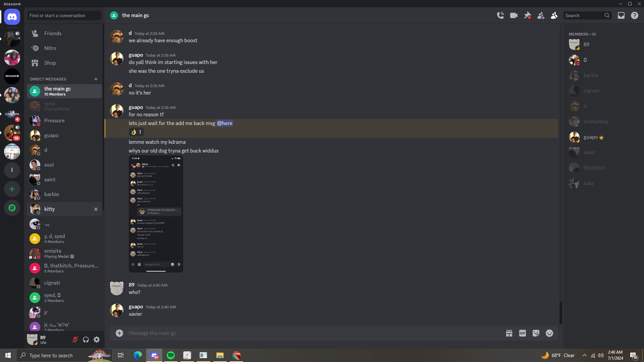644x362 pixels.
Task: Open File Explorer from the taskbar
Action: [x=220, y=355]
